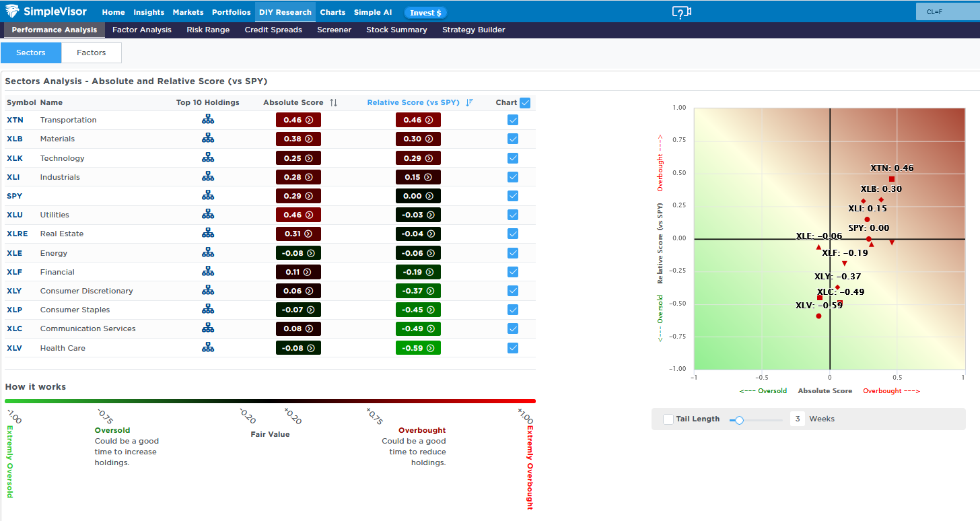Click the video help icon in header
This screenshot has height=521, width=980.
[x=681, y=12]
